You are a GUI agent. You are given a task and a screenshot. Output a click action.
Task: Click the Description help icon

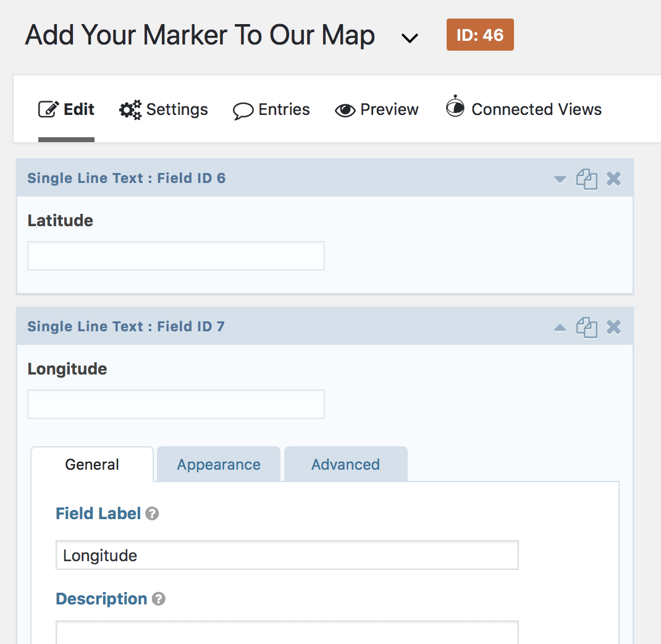pos(159,598)
